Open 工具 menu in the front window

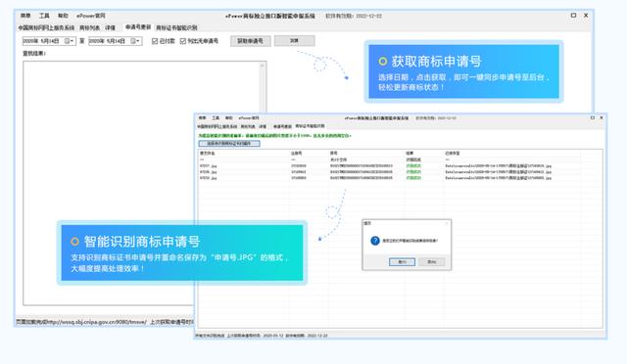[216, 117]
